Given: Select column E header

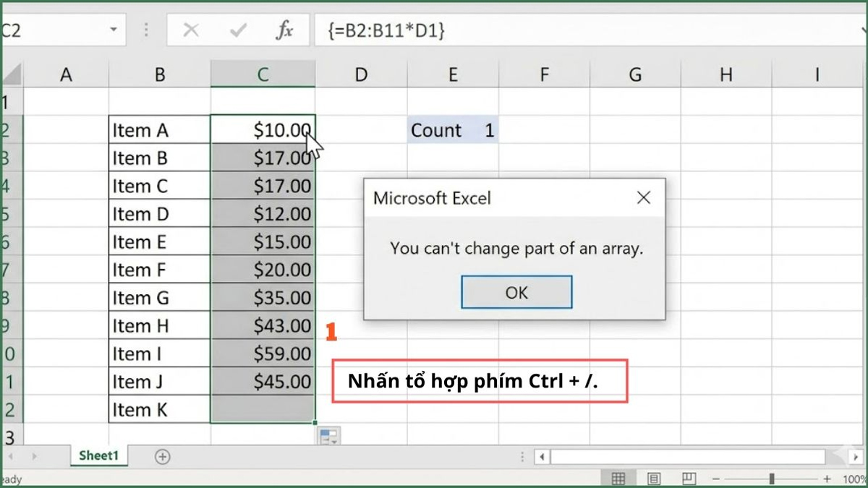Looking at the screenshot, I should point(453,74).
